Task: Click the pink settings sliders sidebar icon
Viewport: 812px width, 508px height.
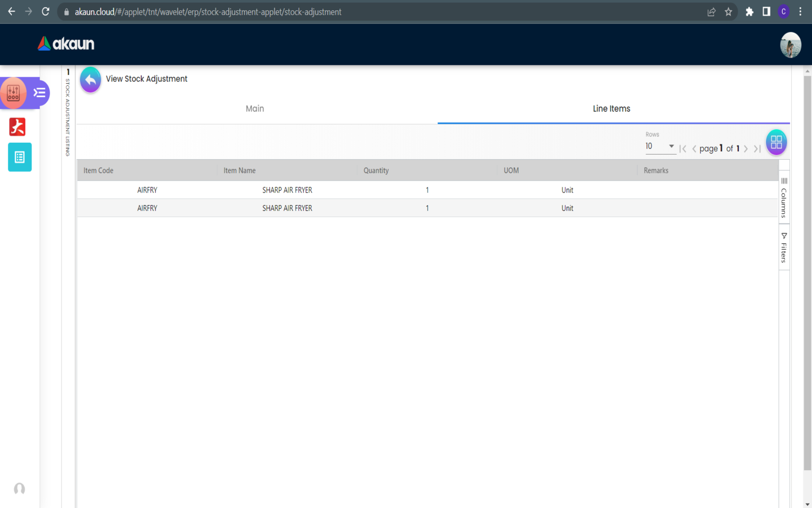Action: coord(14,93)
